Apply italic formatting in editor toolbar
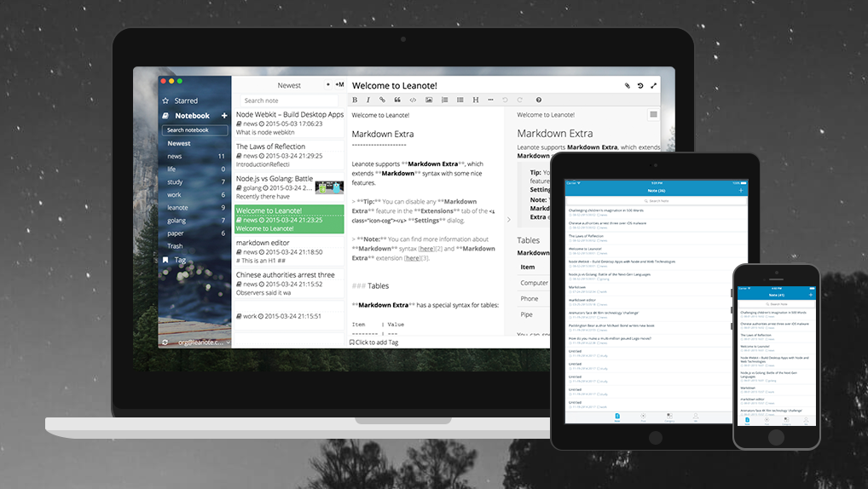 point(368,101)
